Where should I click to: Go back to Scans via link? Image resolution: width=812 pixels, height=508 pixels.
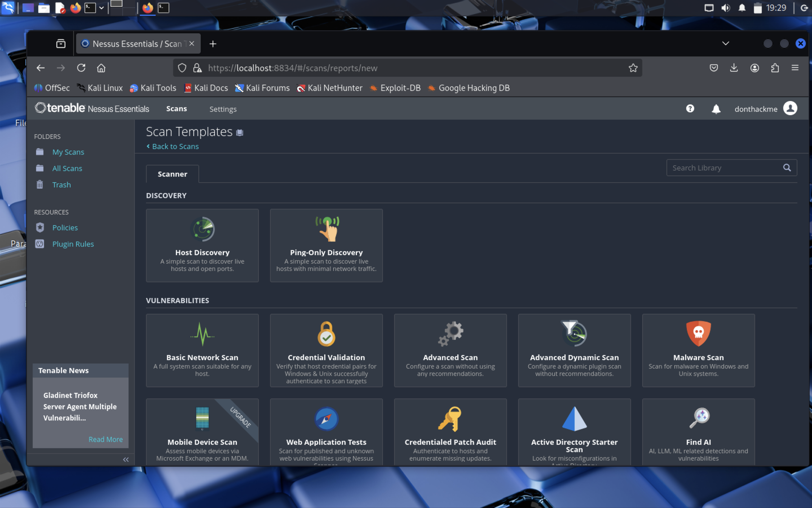tap(173, 146)
